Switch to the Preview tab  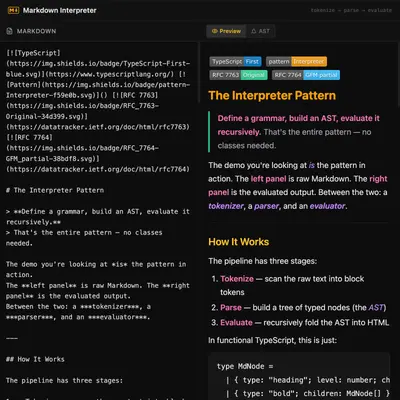(226, 31)
